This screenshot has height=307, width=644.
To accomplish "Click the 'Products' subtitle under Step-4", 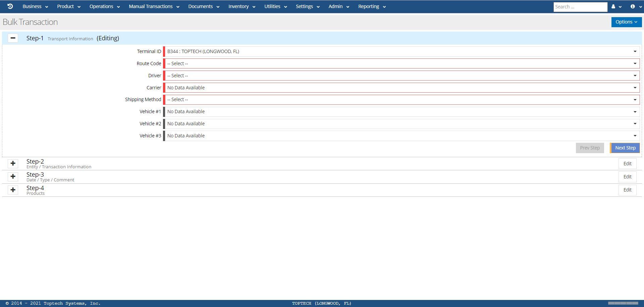I will (x=36, y=193).
